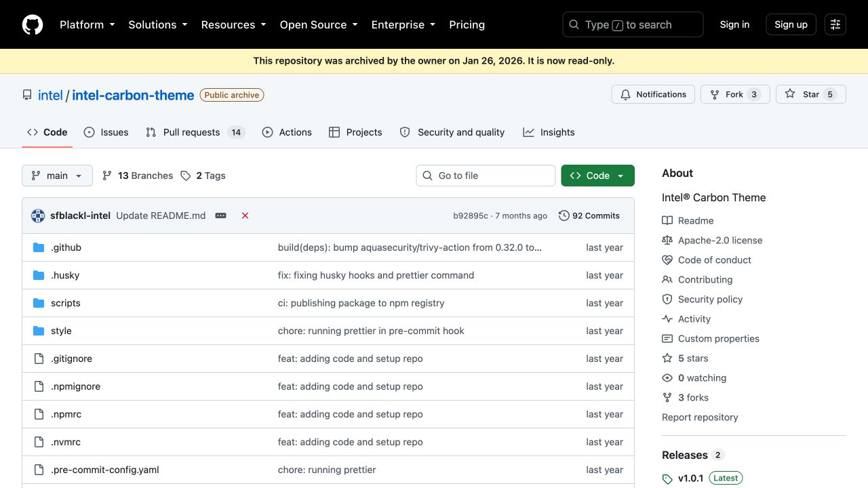Viewport: 868px width, 488px height.
Task: Click the fork icon beside 3 forks
Action: tap(667, 397)
